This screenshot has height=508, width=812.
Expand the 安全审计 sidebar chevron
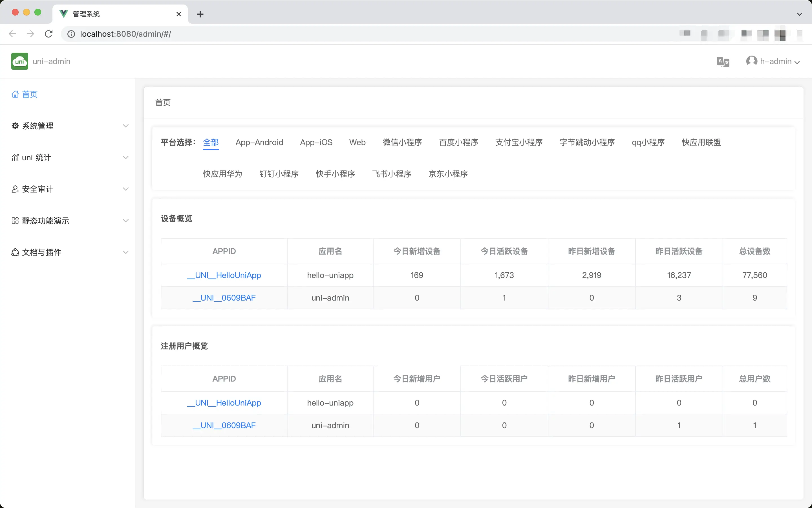[x=125, y=189]
